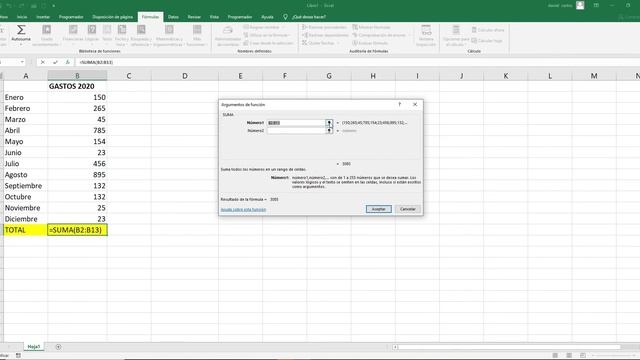Click Crear desde la selección
Image resolution: width=640 pixels, height=360 pixels.
tap(268, 43)
